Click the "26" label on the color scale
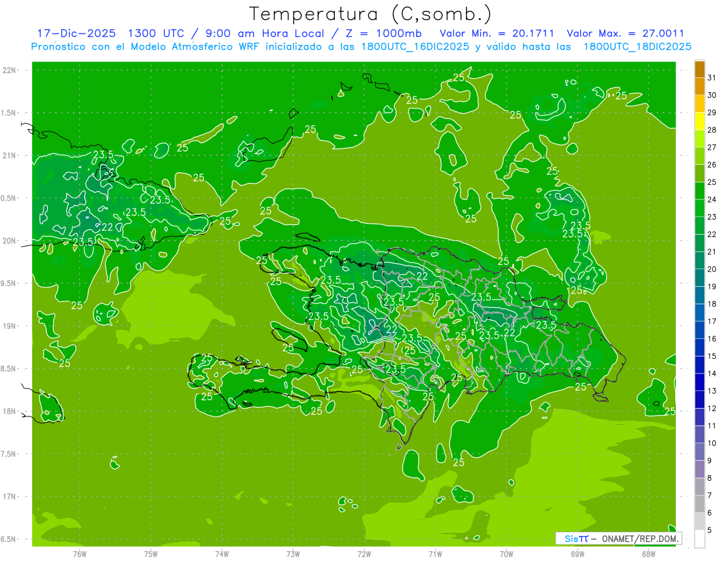 point(712,164)
